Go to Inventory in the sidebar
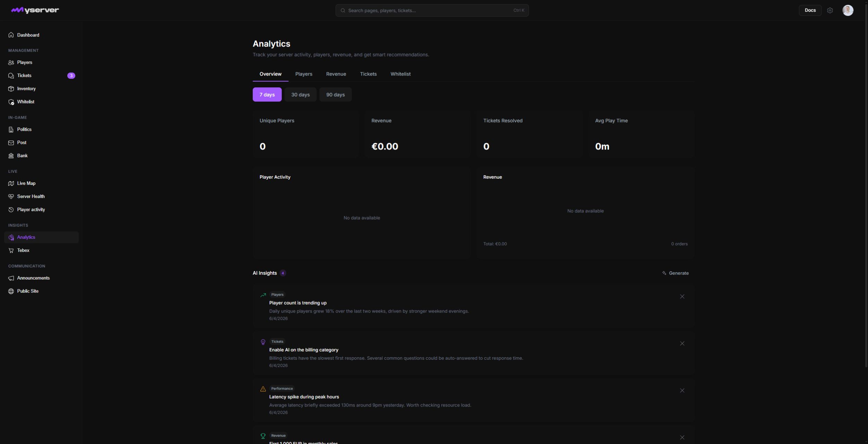868x444 pixels. pyautogui.click(x=41, y=89)
